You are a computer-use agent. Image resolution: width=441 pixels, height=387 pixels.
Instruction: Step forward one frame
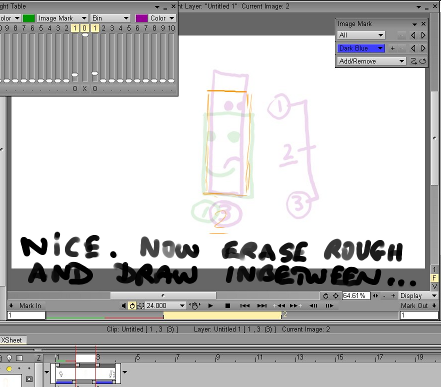pyautogui.click(x=329, y=305)
